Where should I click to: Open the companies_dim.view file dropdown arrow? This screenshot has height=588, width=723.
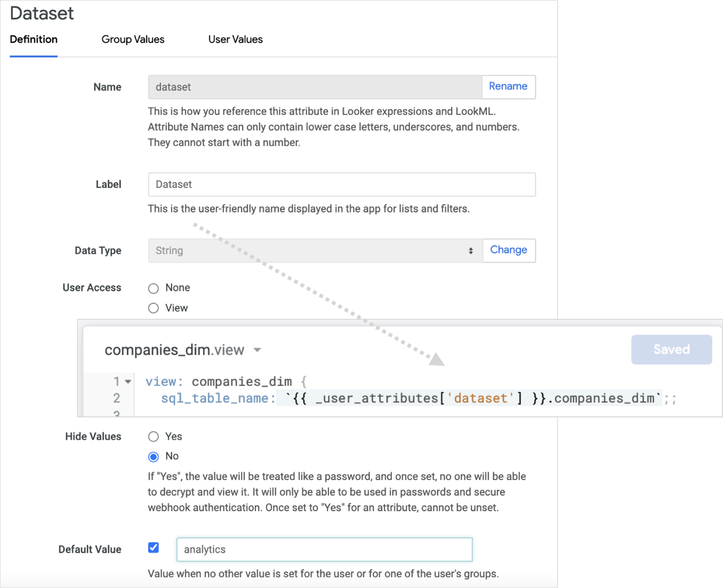click(x=257, y=350)
